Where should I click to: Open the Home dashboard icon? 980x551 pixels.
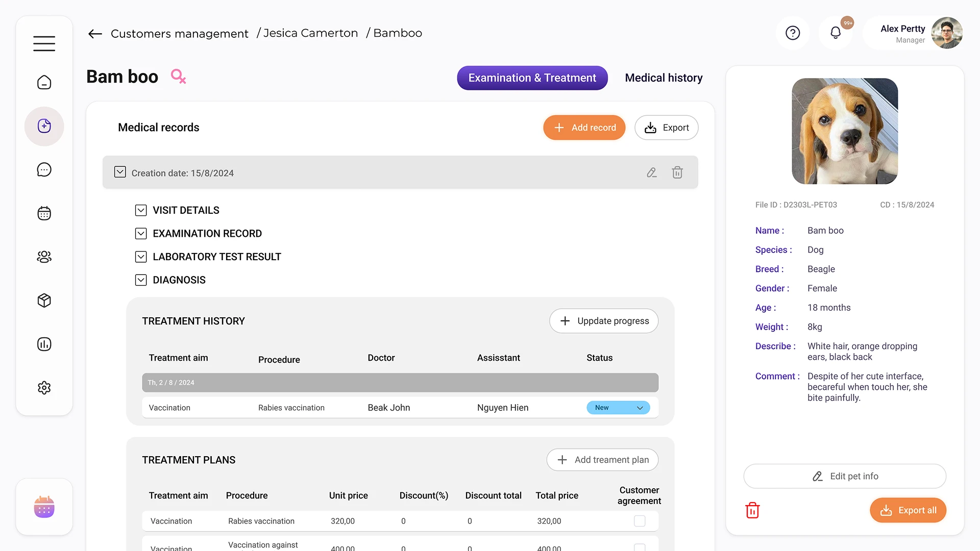pyautogui.click(x=44, y=82)
